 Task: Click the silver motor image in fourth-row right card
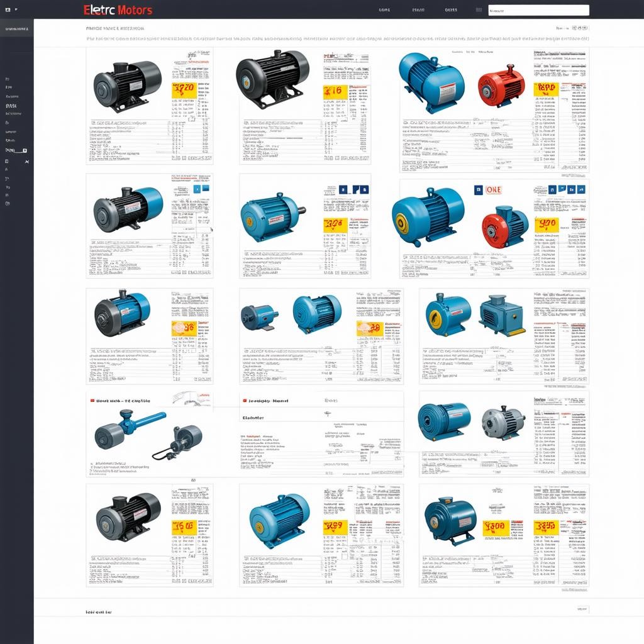click(503, 421)
